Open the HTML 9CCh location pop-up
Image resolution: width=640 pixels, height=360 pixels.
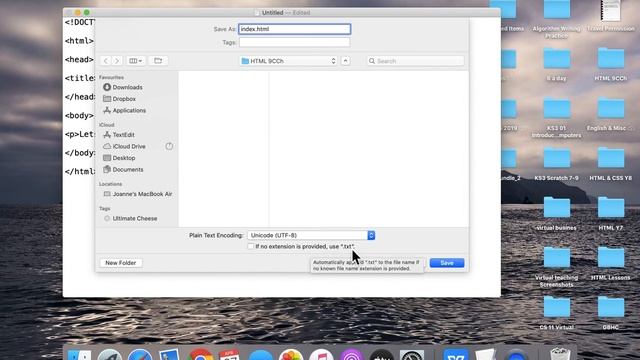[x=288, y=61]
